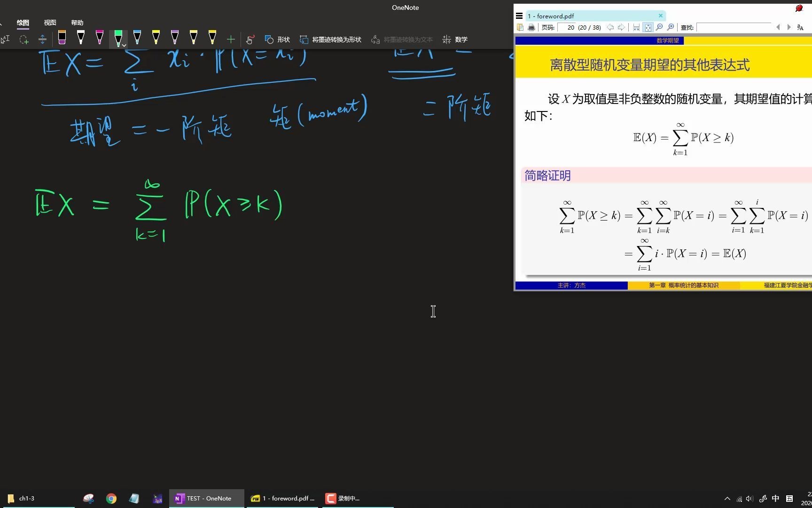Select the lasso select tool
Viewport: 812px width, 508px height.
23,40
